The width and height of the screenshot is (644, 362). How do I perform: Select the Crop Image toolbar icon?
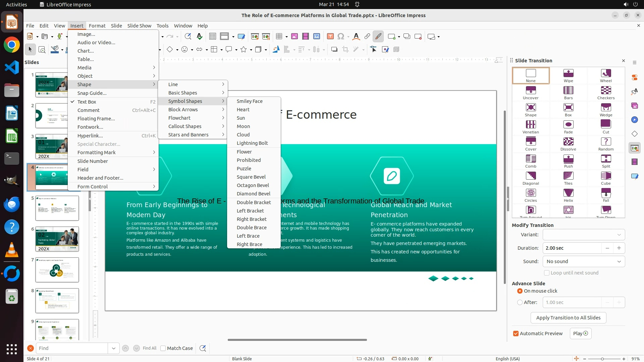(x=345, y=50)
